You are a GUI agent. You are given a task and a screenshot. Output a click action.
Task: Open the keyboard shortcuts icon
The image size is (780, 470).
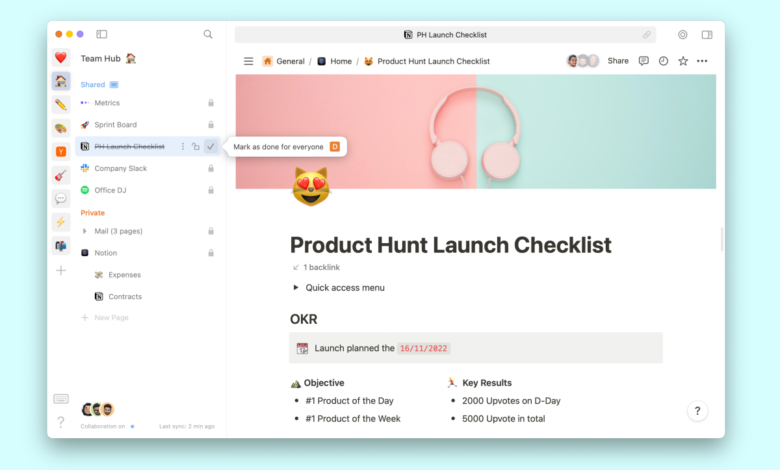coord(61,399)
